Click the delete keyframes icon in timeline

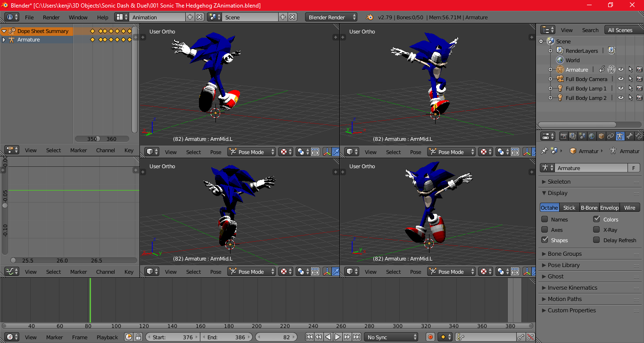(530, 337)
